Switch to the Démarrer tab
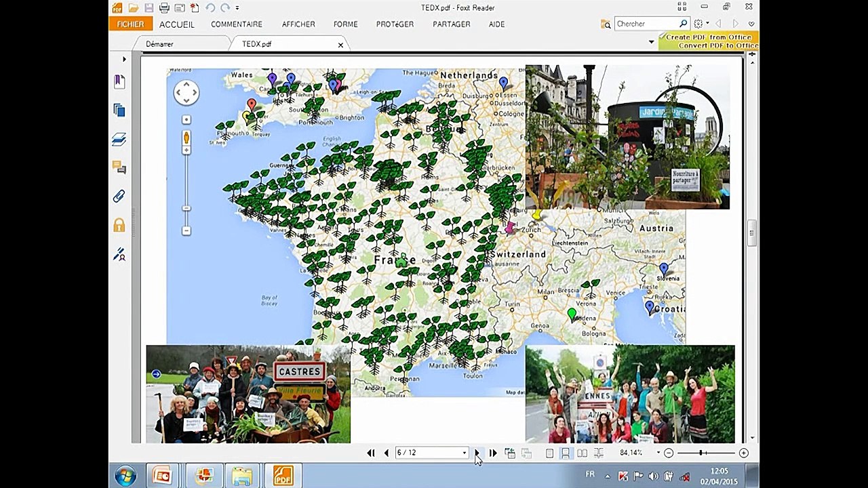This screenshot has height=488, width=868. 159,44
